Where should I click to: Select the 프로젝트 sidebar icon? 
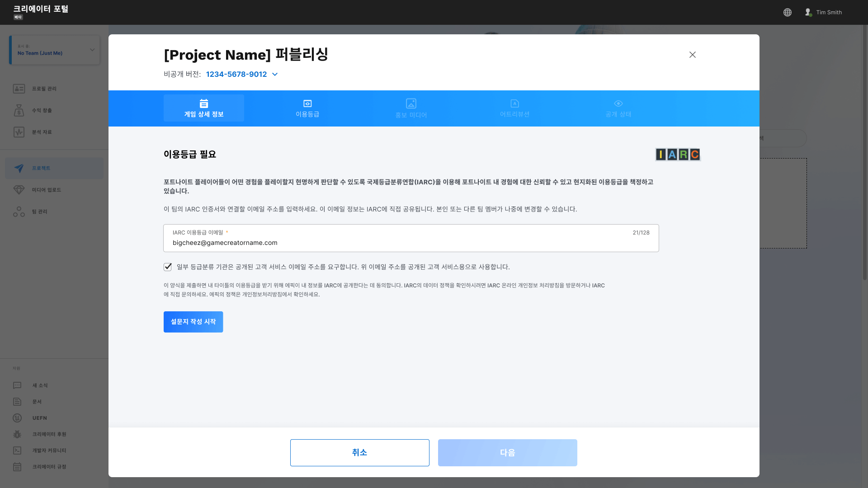point(19,168)
